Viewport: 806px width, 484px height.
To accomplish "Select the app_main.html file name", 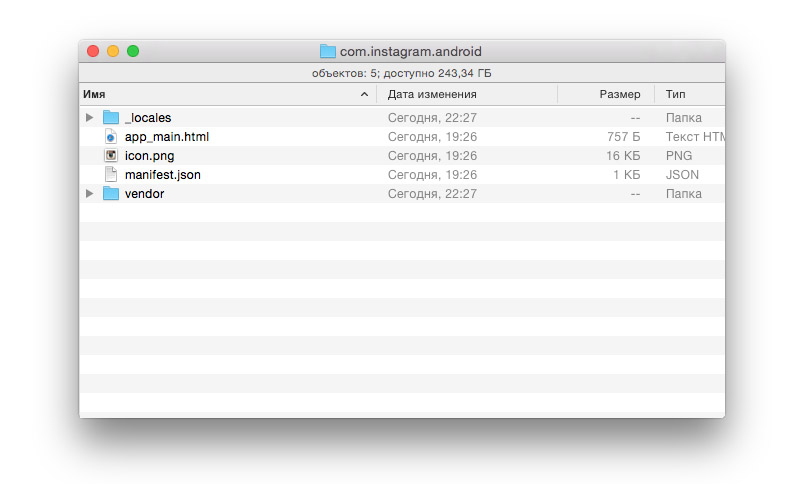I will (167, 137).
